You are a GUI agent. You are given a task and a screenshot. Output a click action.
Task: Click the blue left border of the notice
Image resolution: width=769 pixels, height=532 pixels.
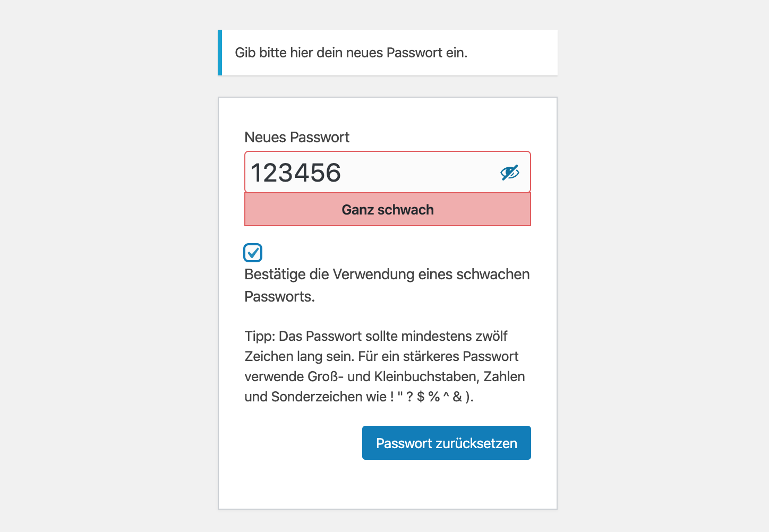coord(220,53)
